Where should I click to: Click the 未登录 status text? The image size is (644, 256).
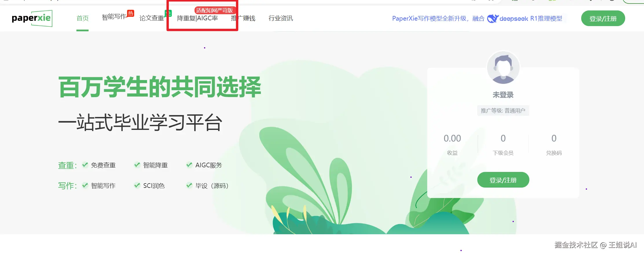click(503, 95)
